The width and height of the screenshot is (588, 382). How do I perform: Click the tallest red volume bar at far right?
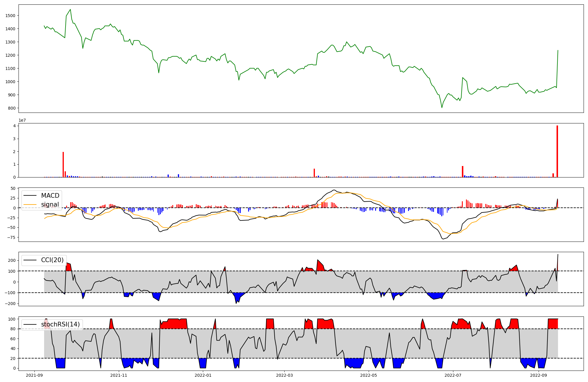[557, 151]
